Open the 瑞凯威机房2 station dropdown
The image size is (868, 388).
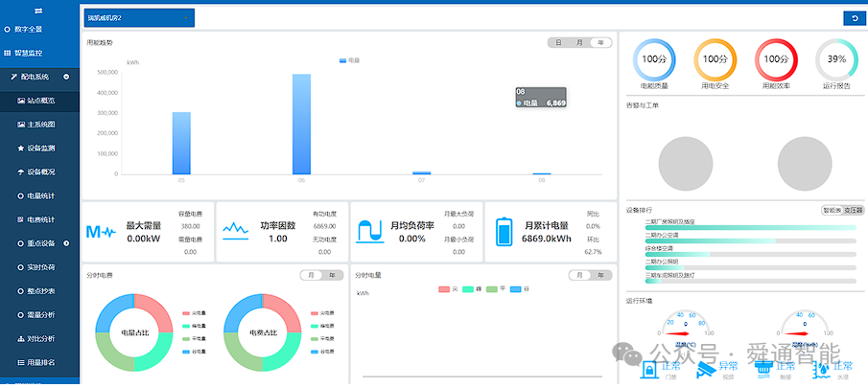coord(139,17)
